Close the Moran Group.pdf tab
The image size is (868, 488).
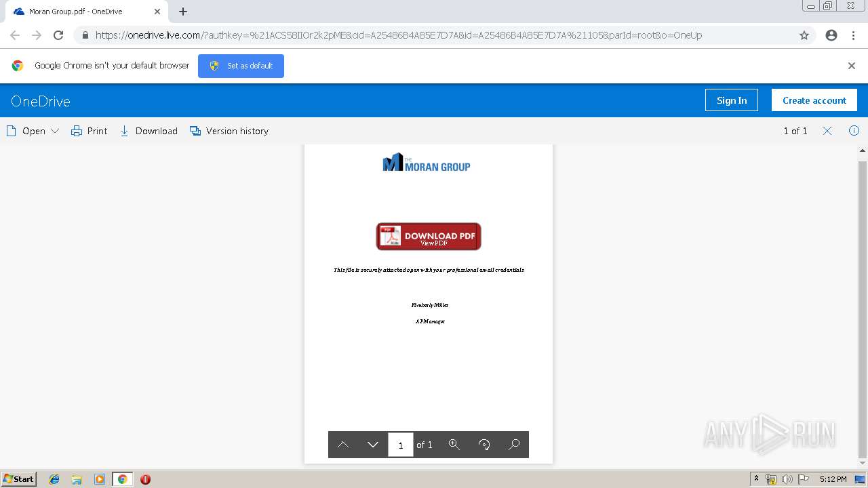157,12
